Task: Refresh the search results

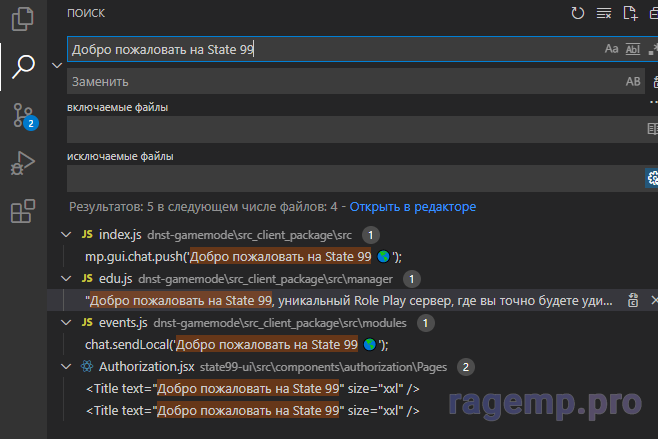Action: tap(578, 13)
